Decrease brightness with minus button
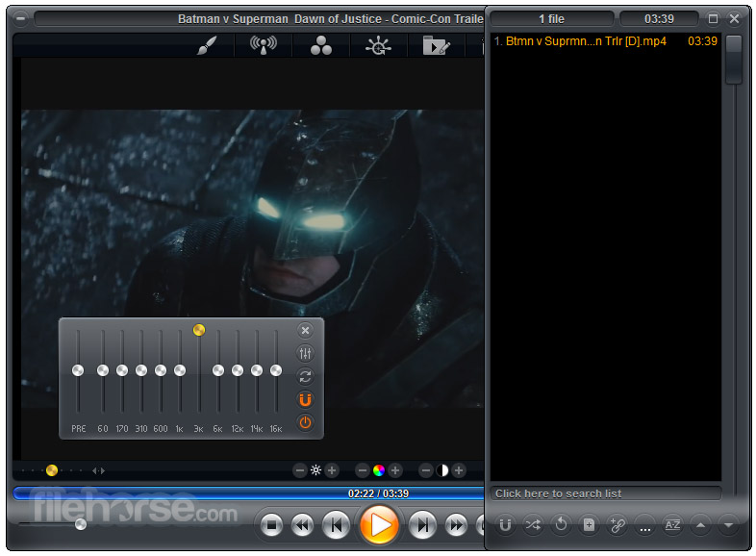Screen dimensions: 756x556 click(300, 470)
